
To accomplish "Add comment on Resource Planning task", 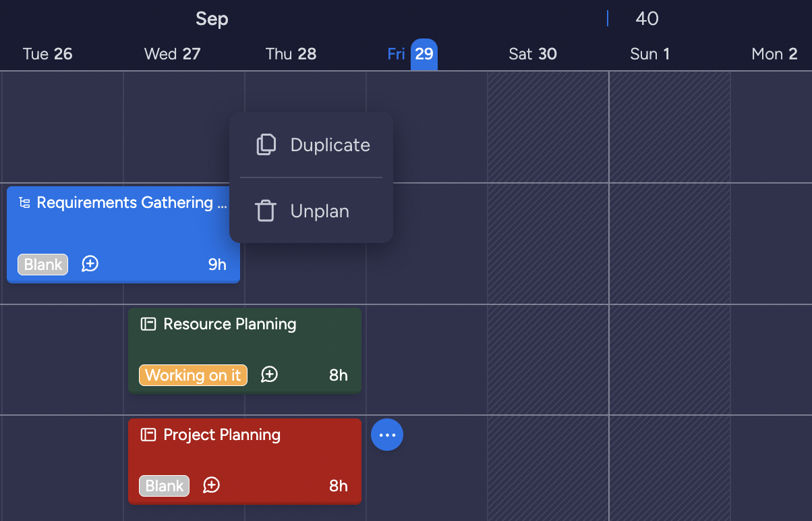I will coord(270,375).
